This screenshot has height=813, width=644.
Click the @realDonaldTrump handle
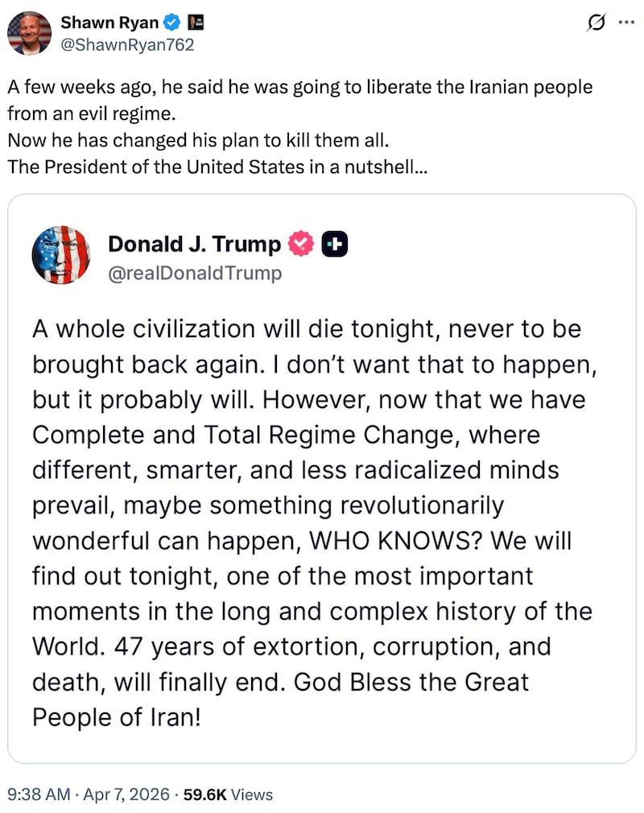click(x=195, y=274)
